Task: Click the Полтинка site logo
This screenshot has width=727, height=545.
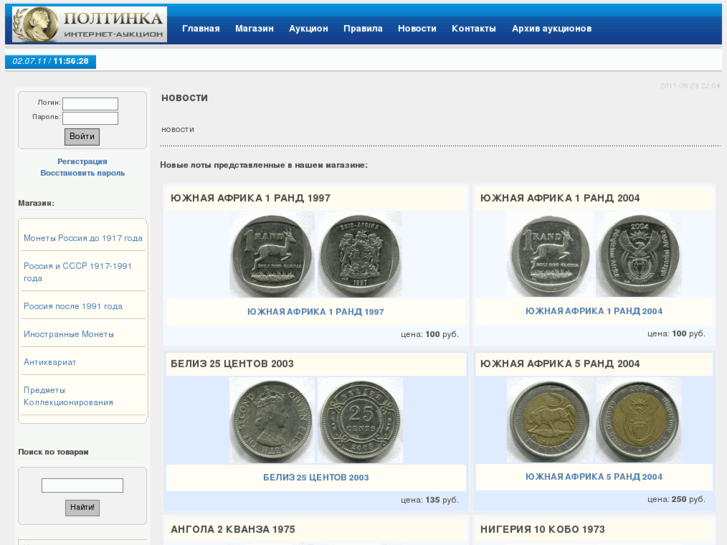Action: tap(89, 25)
